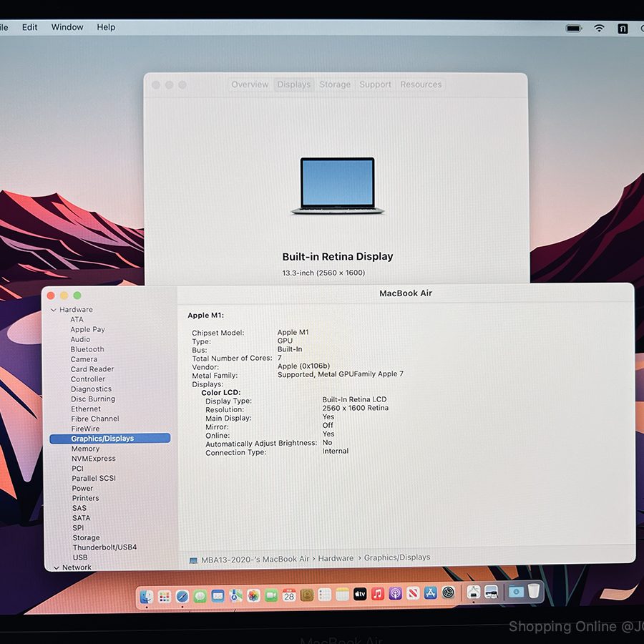Select Thunderbolt/USB4 in the sidebar
Image resolution: width=644 pixels, height=644 pixels.
pyautogui.click(x=104, y=547)
